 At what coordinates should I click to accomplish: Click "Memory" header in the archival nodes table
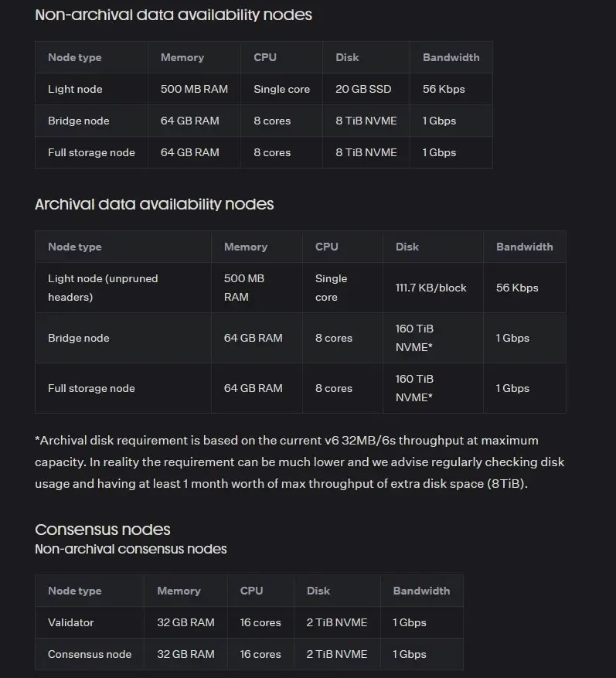click(x=245, y=247)
